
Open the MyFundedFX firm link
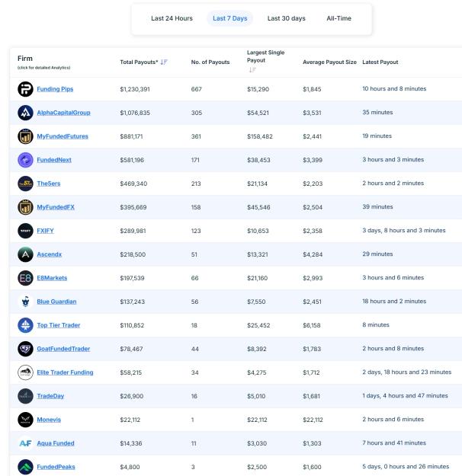point(56,207)
